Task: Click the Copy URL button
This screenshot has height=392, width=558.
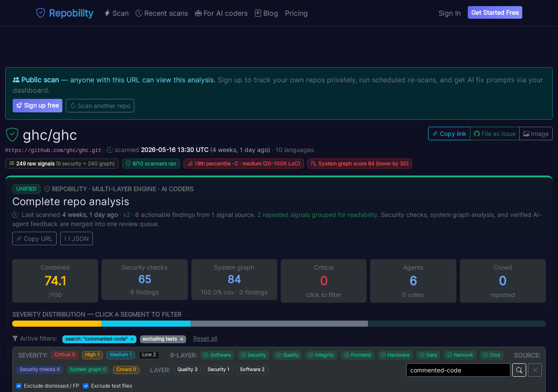Action: pyautogui.click(x=34, y=239)
